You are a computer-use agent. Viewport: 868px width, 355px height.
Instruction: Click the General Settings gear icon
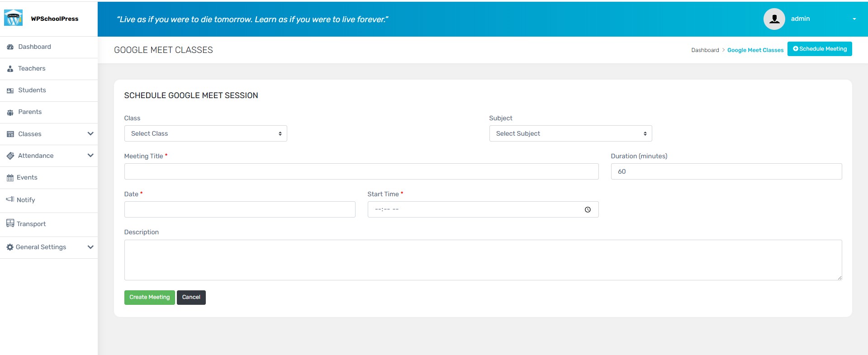(x=10, y=247)
